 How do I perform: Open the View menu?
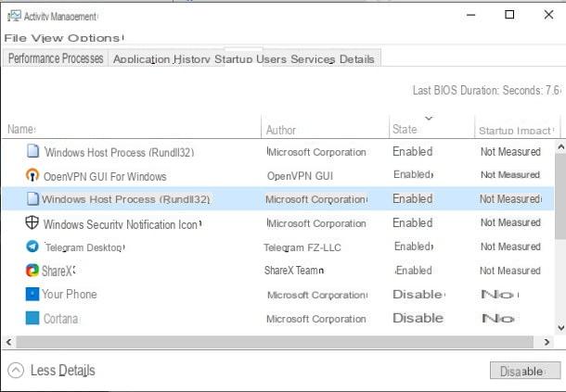46,38
